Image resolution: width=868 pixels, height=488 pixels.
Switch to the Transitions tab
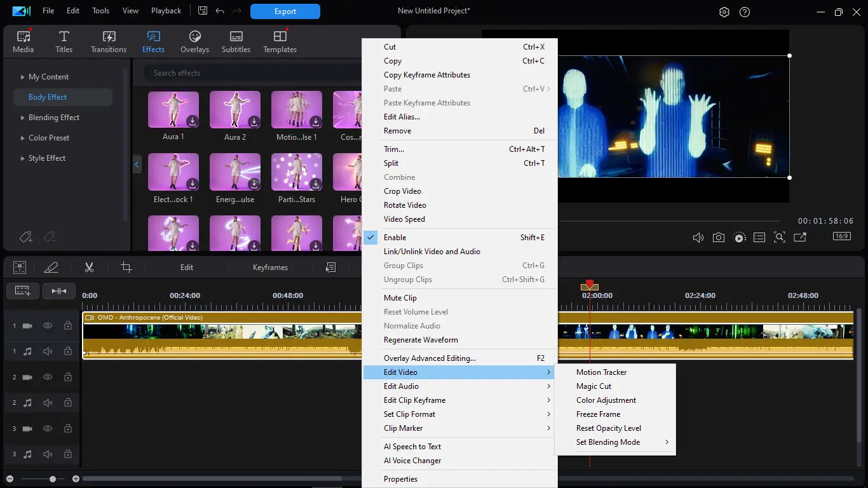click(109, 41)
